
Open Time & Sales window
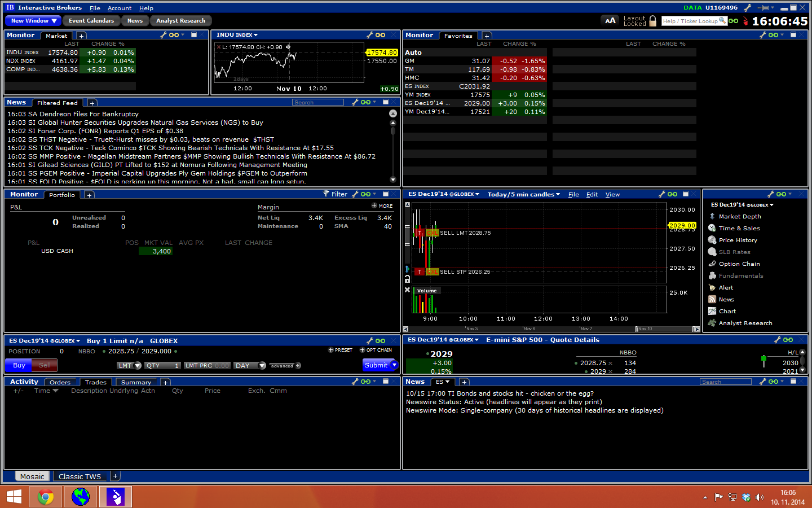pos(734,229)
